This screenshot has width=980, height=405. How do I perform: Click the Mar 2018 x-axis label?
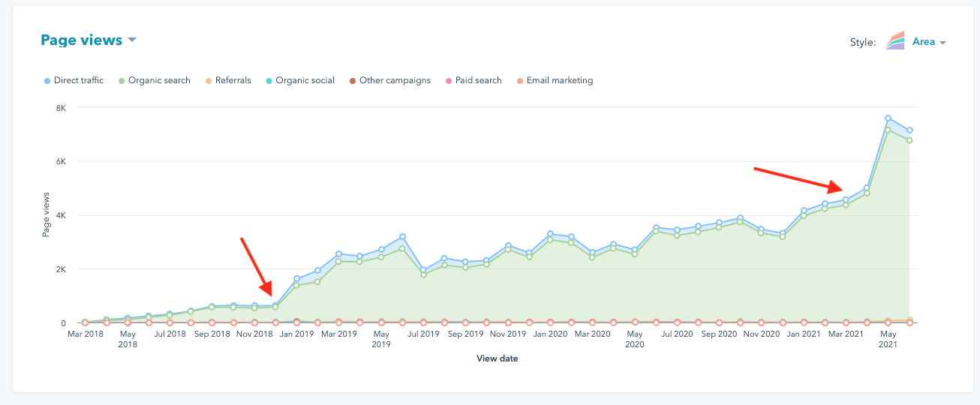point(85,334)
